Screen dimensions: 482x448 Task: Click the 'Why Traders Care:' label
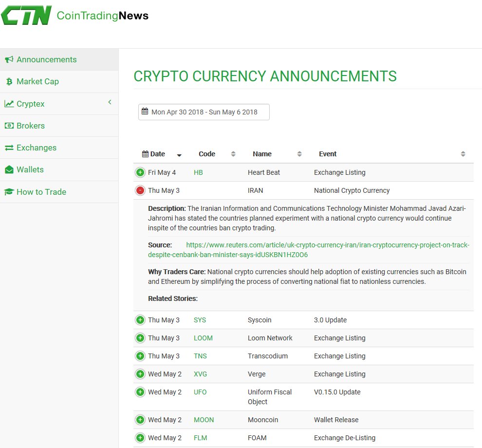coord(177,272)
